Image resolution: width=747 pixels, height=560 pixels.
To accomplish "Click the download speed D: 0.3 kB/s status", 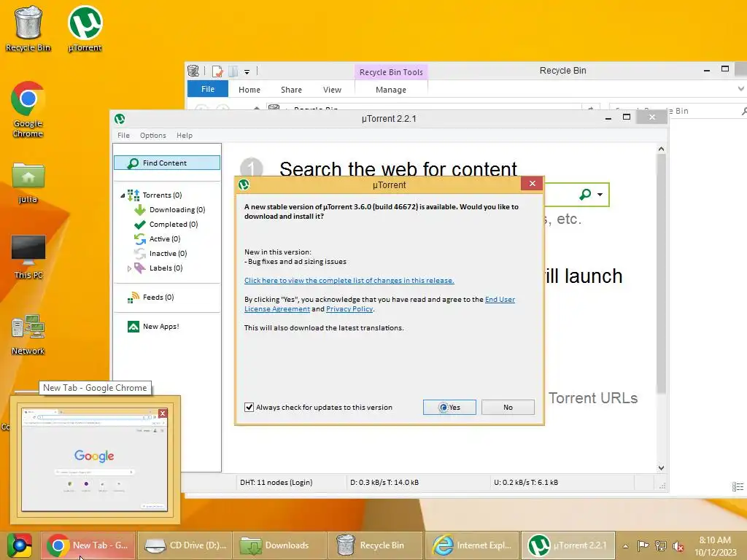I will tap(384, 483).
